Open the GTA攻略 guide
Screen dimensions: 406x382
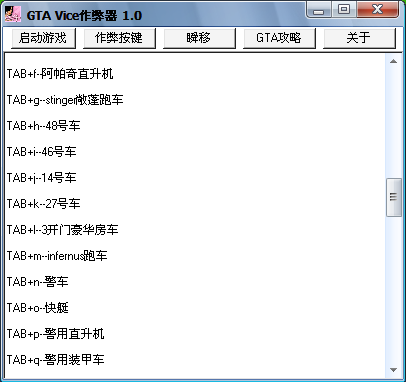tap(279, 38)
